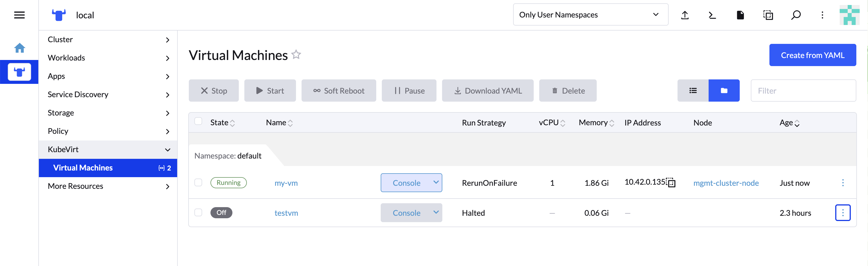868x266 pixels.
Task: Open the Workloads menu item
Action: (x=66, y=58)
